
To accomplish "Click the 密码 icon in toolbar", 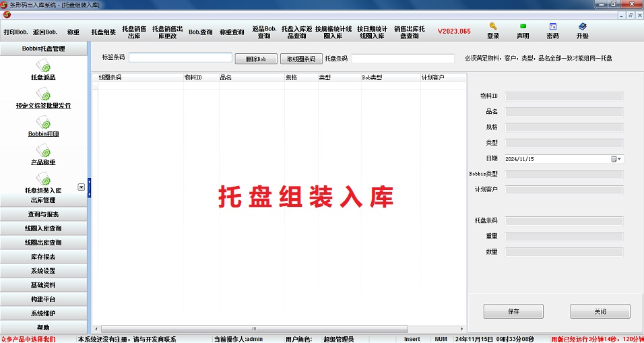I will click(552, 27).
